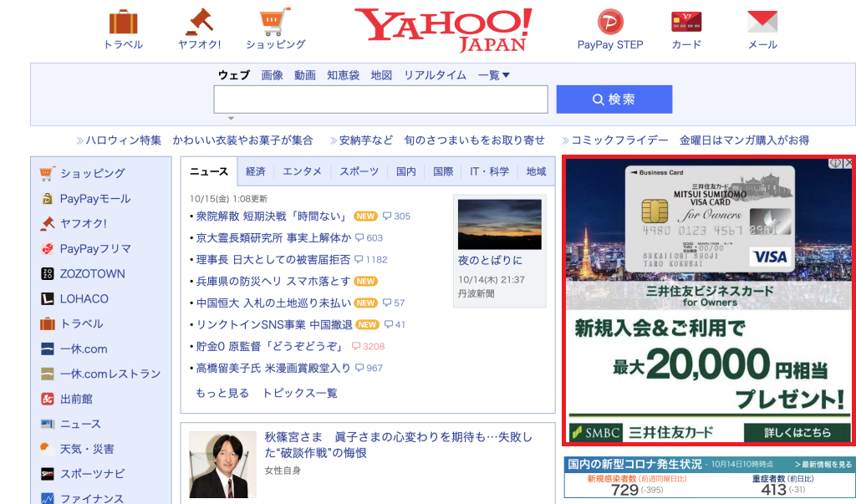Open the Shopping cart icon in header

pyautogui.click(x=275, y=22)
